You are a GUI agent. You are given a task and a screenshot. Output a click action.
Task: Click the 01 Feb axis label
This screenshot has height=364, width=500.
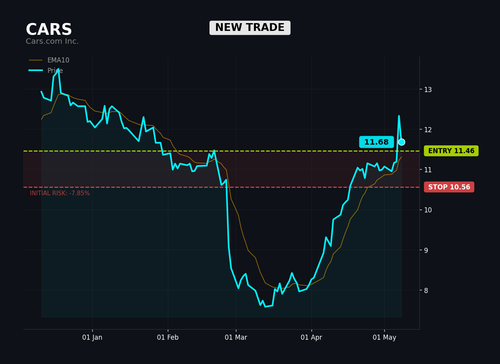168,337
